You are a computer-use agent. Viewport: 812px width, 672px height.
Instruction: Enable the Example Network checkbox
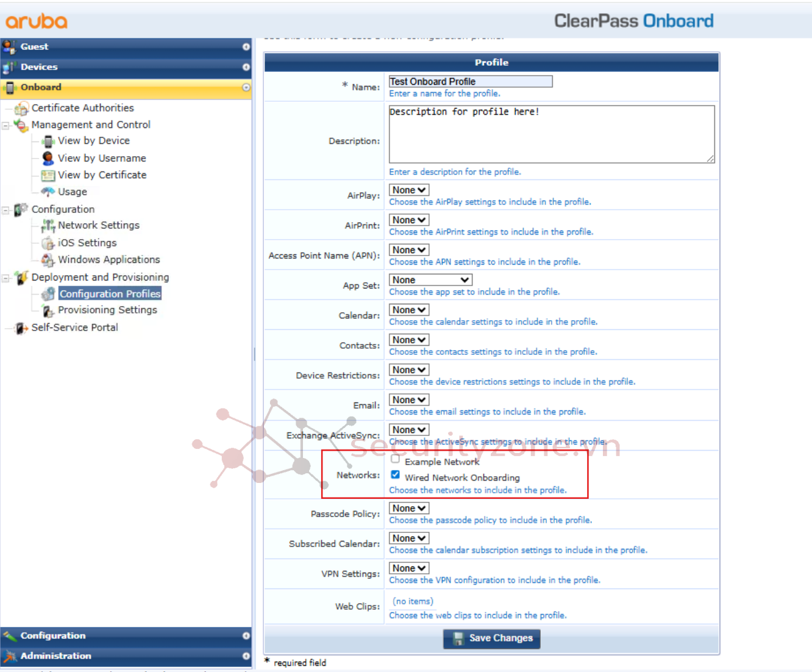(396, 459)
